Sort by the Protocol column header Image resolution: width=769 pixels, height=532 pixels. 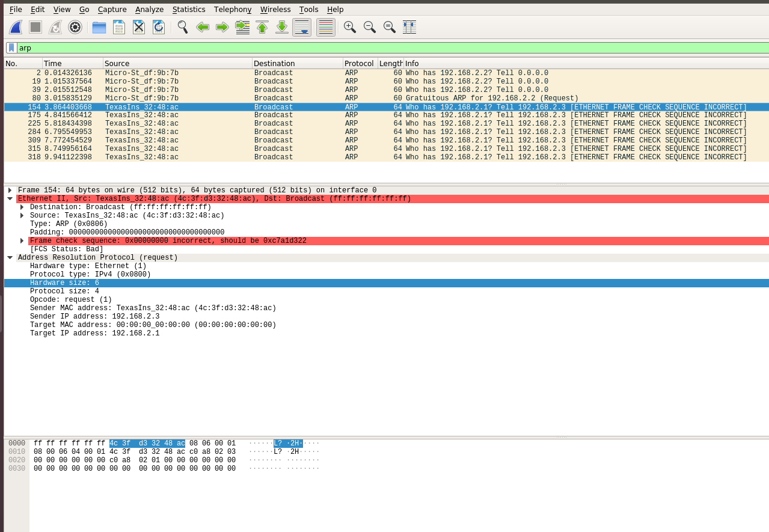pos(360,63)
